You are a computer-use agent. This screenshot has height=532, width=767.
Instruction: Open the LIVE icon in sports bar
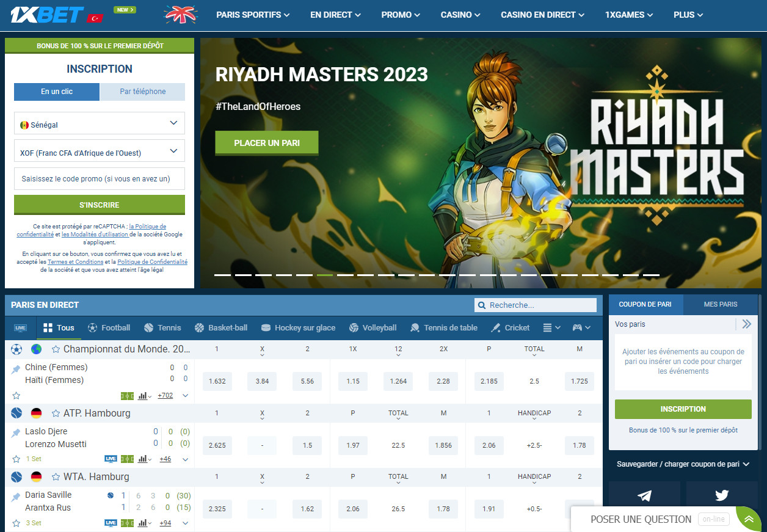click(20, 328)
